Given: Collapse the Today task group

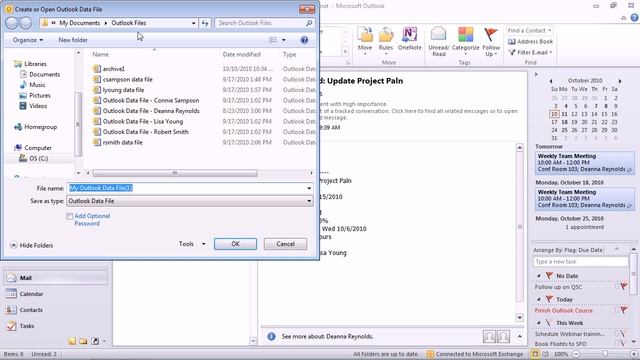Looking at the screenshot, I should pyautogui.click(x=539, y=300).
